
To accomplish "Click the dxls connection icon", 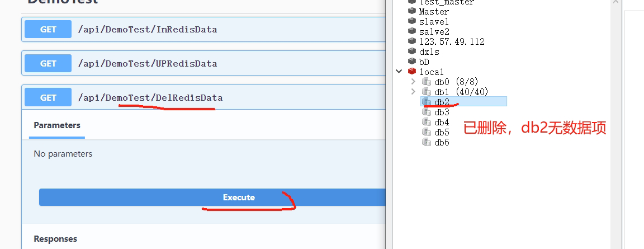I will [x=413, y=51].
